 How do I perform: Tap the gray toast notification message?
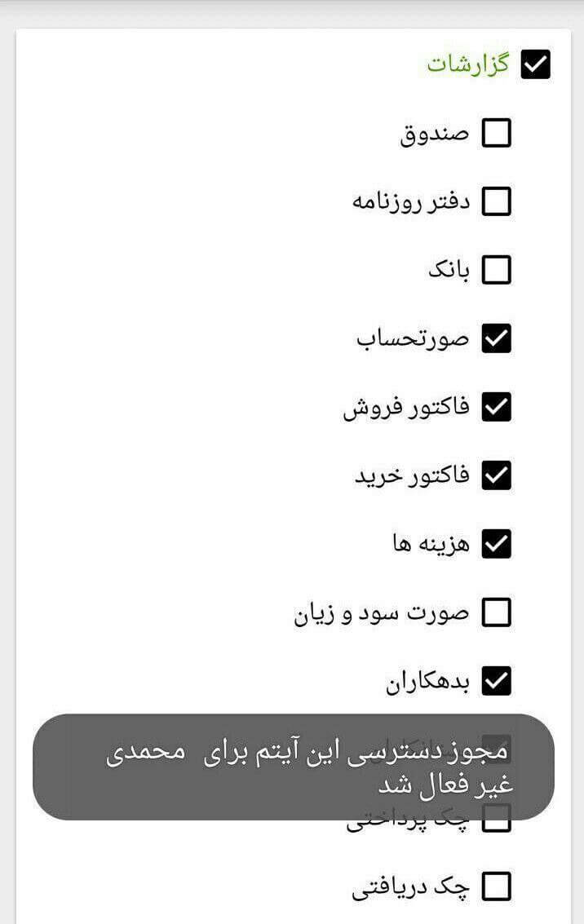pyautogui.click(x=294, y=767)
